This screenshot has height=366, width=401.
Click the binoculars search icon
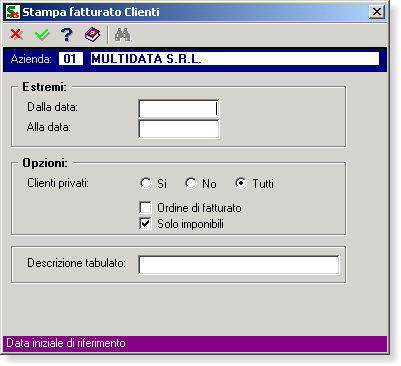[x=123, y=35]
